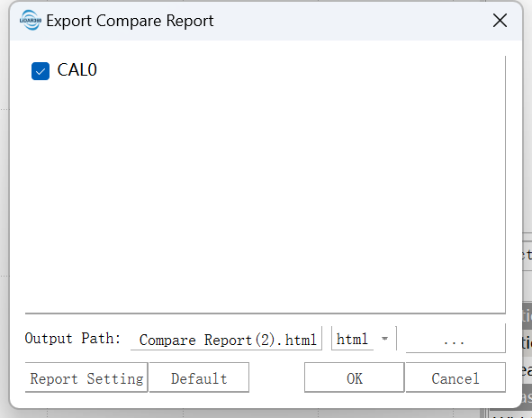Screen dimensions: 532x418
Task: Open the Report Setting options
Action: 86,377
